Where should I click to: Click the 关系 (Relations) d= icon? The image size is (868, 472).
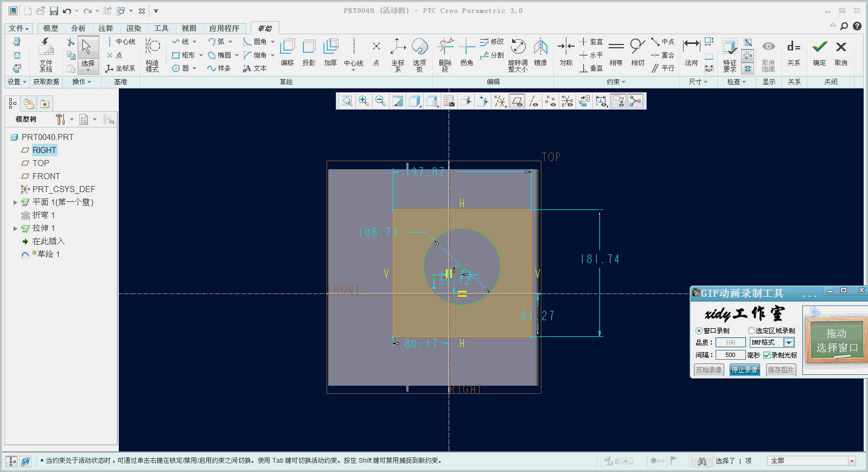794,53
